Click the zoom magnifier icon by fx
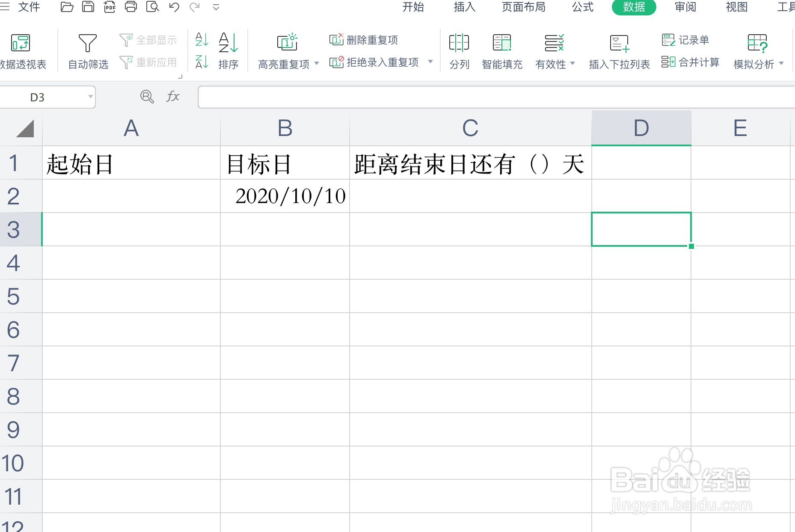Viewport: 795px width, 532px height. pyautogui.click(x=147, y=97)
